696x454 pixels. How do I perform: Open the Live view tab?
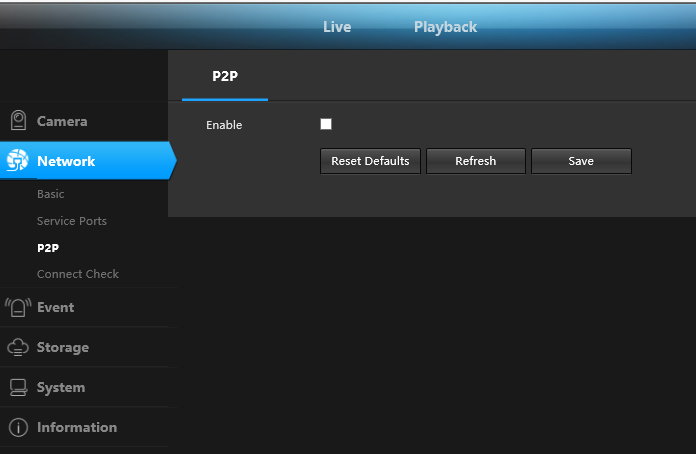337,27
